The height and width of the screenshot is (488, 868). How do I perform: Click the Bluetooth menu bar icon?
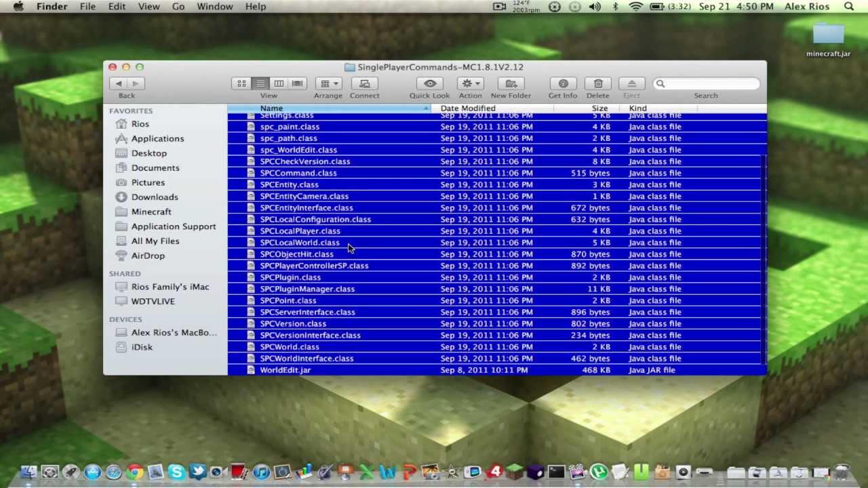[616, 7]
